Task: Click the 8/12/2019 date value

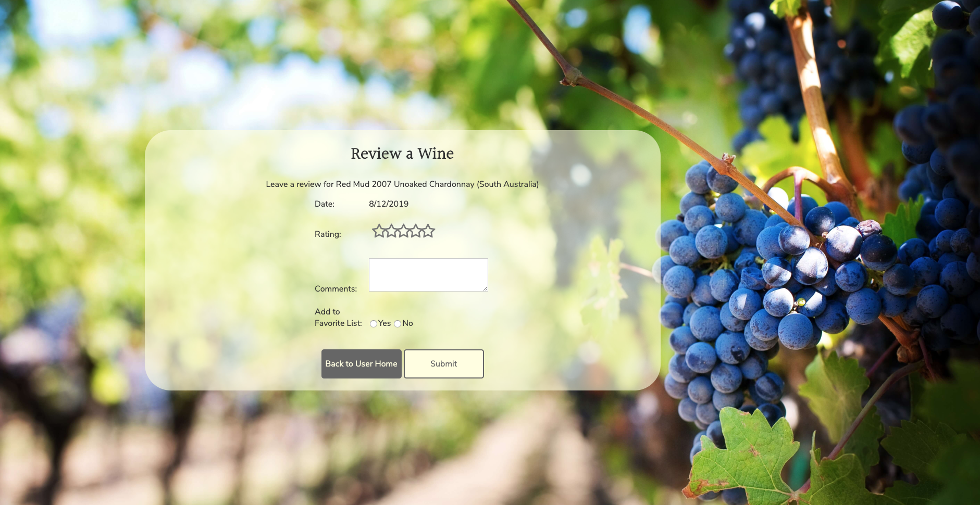Action: pos(389,204)
